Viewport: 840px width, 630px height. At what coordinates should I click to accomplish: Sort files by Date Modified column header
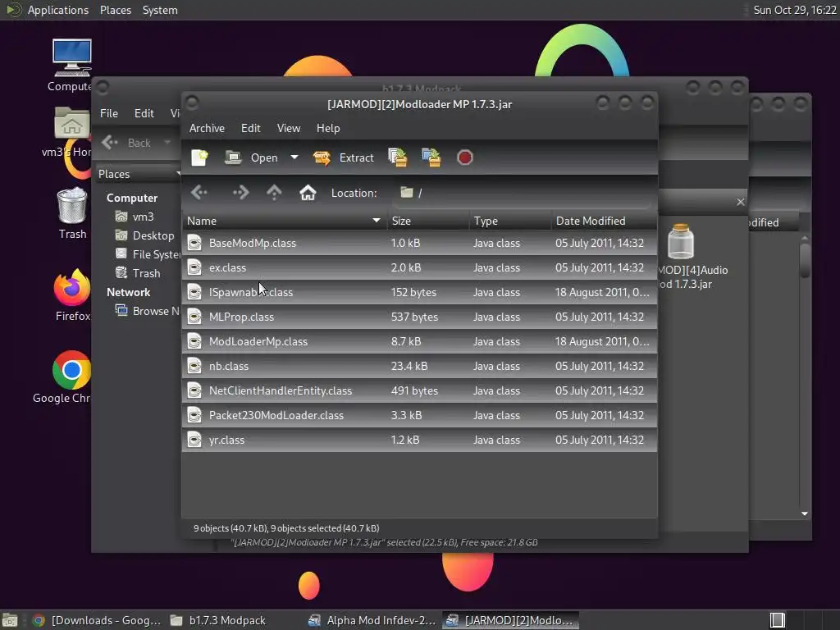pyautogui.click(x=604, y=221)
